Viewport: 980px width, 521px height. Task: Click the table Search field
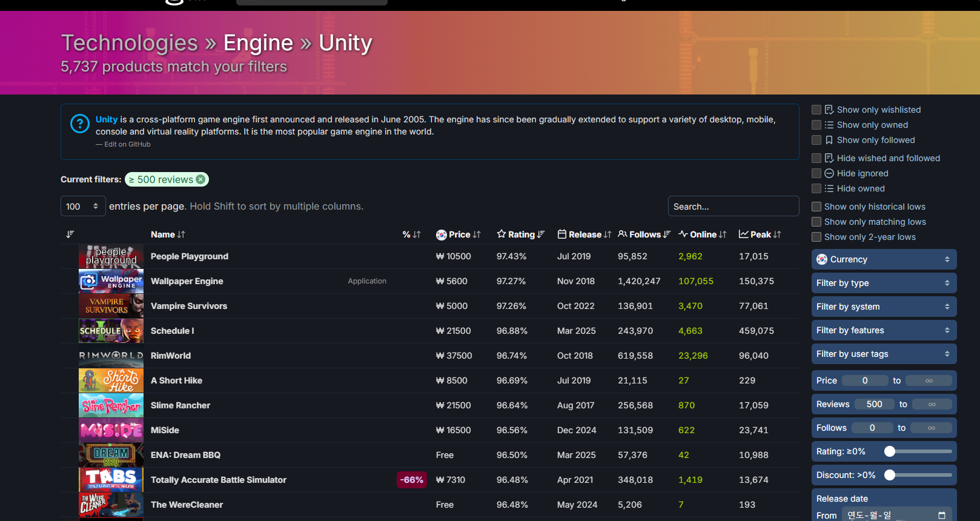click(733, 207)
